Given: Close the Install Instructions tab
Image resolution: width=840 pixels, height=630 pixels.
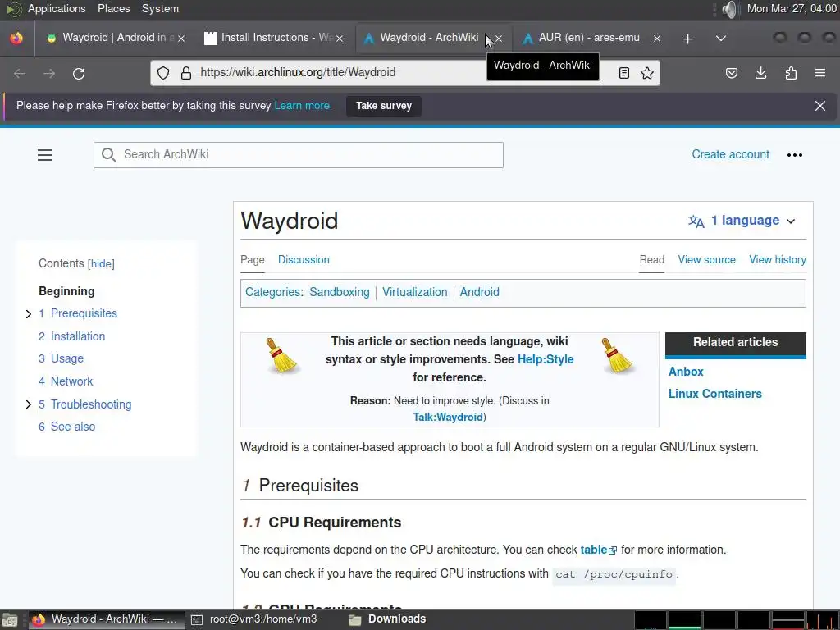Looking at the screenshot, I should point(340,39).
